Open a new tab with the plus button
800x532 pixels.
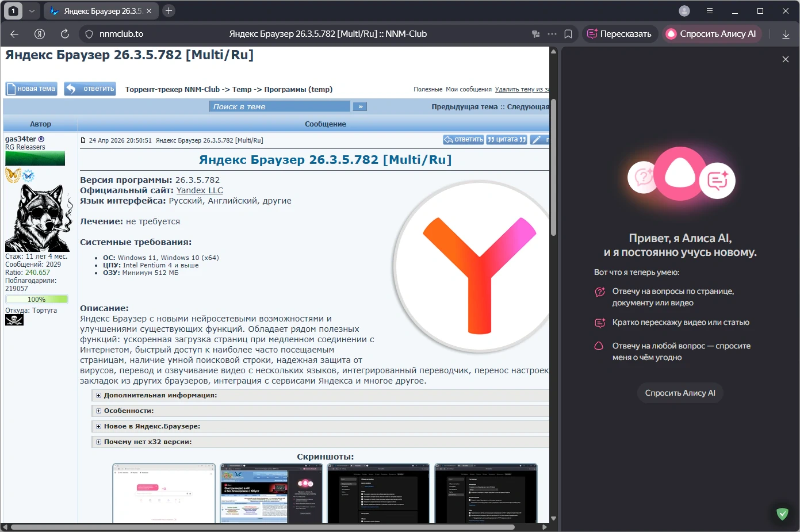point(169,11)
